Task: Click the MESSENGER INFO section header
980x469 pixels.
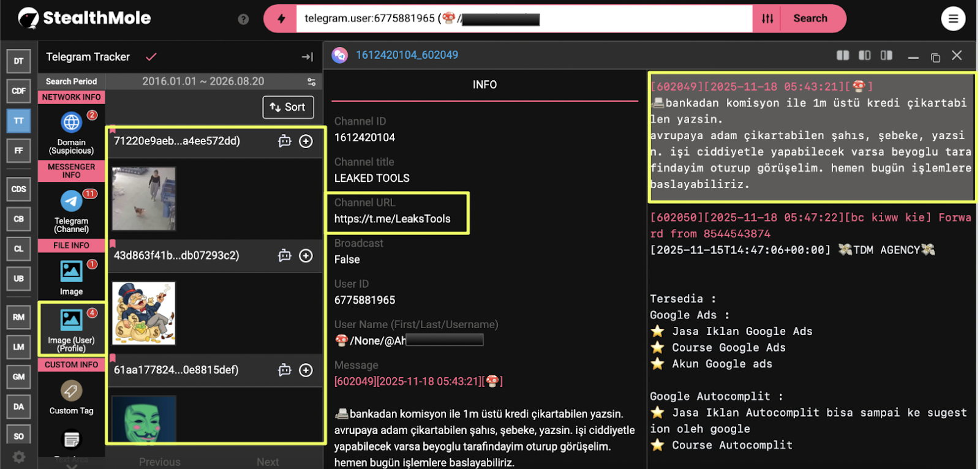Action: pyautogui.click(x=72, y=171)
